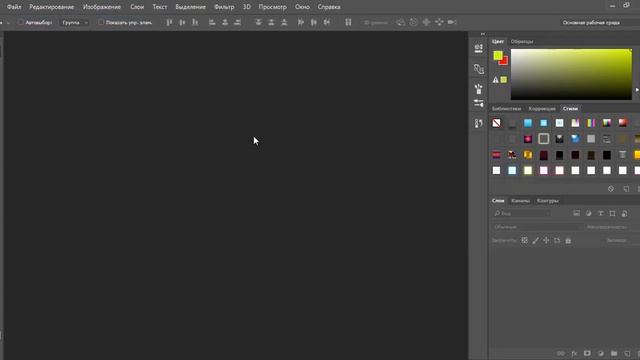
Task: Align horizontal centers in options bar
Action: pyautogui.click(x=225, y=22)
